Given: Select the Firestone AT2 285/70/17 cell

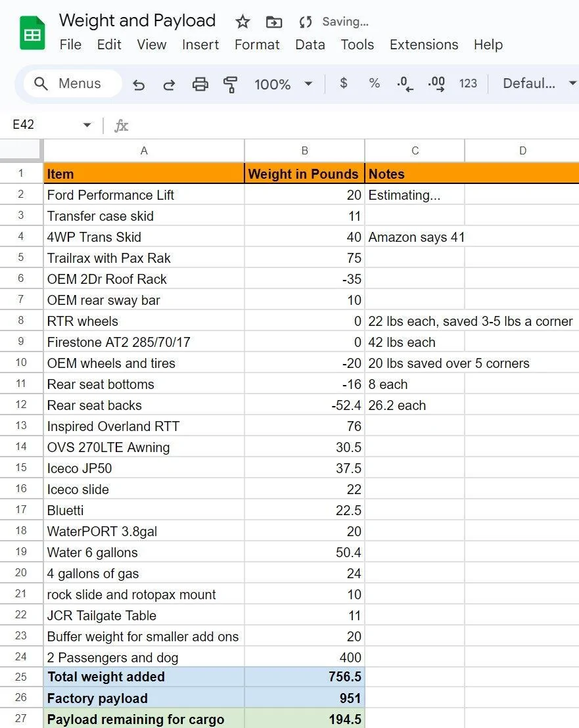Looking at the screenshot, I should (x=144, y=342).
